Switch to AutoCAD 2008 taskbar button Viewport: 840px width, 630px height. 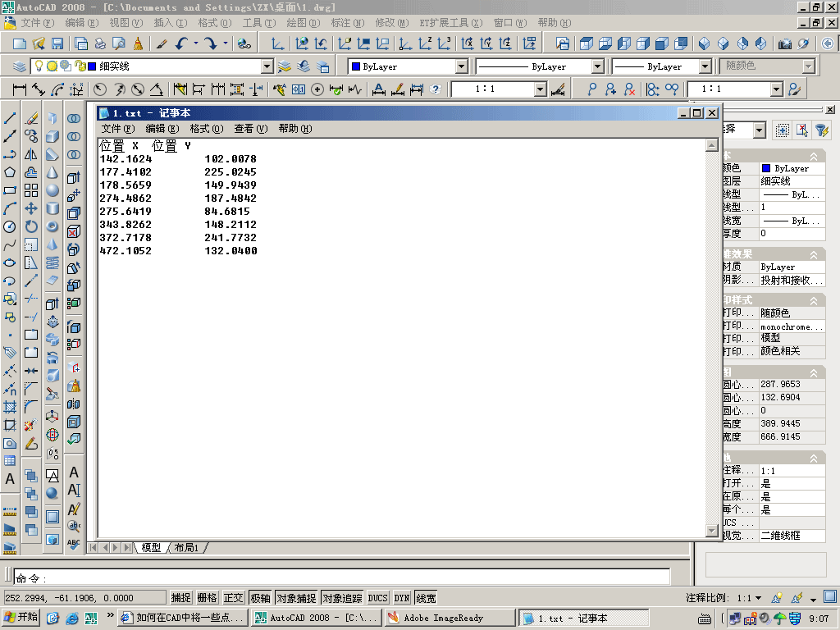pyautogui.click(x=316, y=618)
